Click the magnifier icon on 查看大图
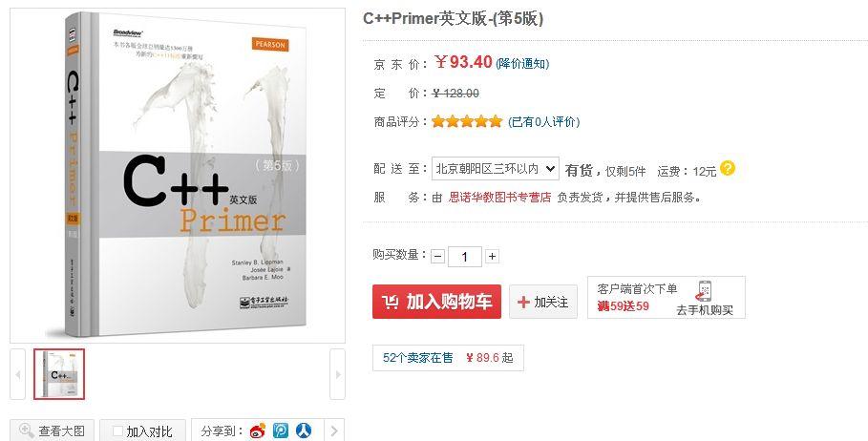This screenshot has width=868, height=441. click(26, 430)
